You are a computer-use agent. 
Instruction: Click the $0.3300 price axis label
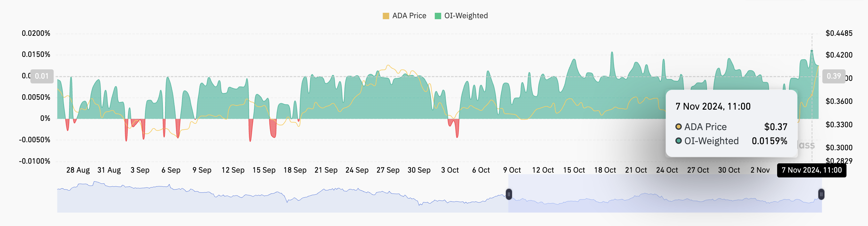(x=839, y=125)
